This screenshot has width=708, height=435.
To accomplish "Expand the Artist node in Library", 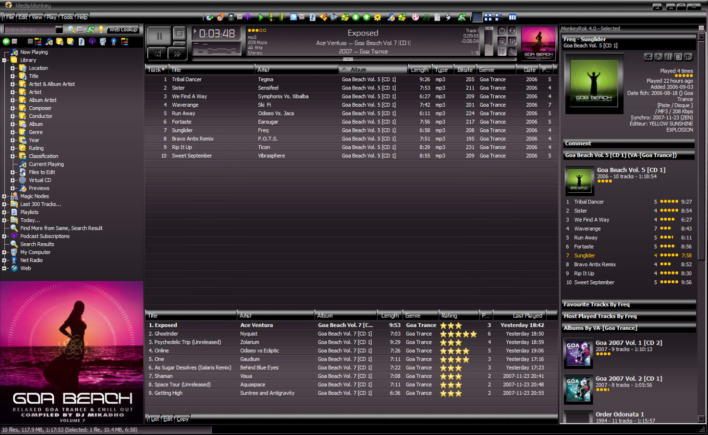I will (x=12, y=91).
